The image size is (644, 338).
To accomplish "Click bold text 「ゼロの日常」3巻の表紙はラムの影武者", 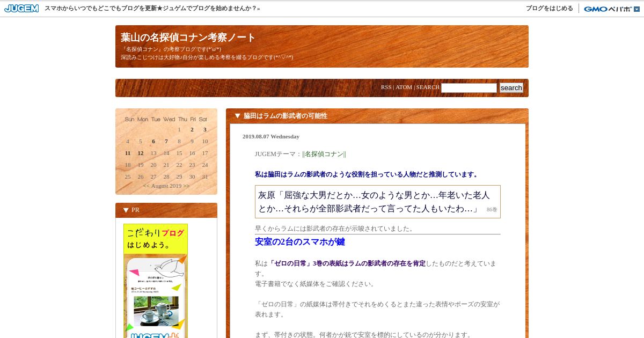I will pos(347,263).
